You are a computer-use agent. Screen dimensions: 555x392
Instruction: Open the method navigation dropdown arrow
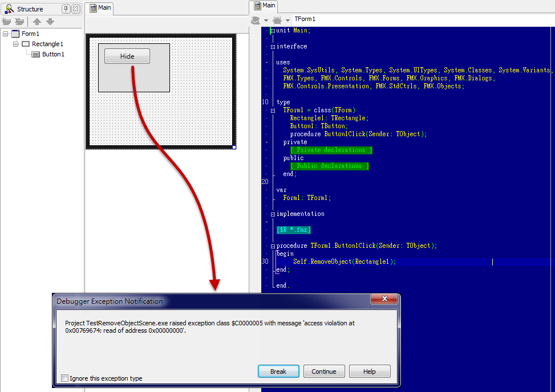(287, 21)
